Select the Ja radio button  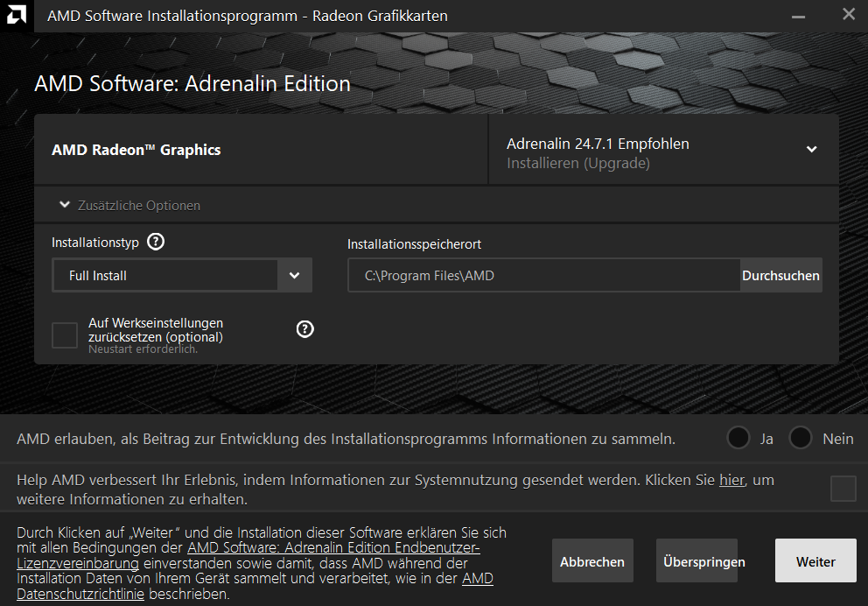coord(738,438)
